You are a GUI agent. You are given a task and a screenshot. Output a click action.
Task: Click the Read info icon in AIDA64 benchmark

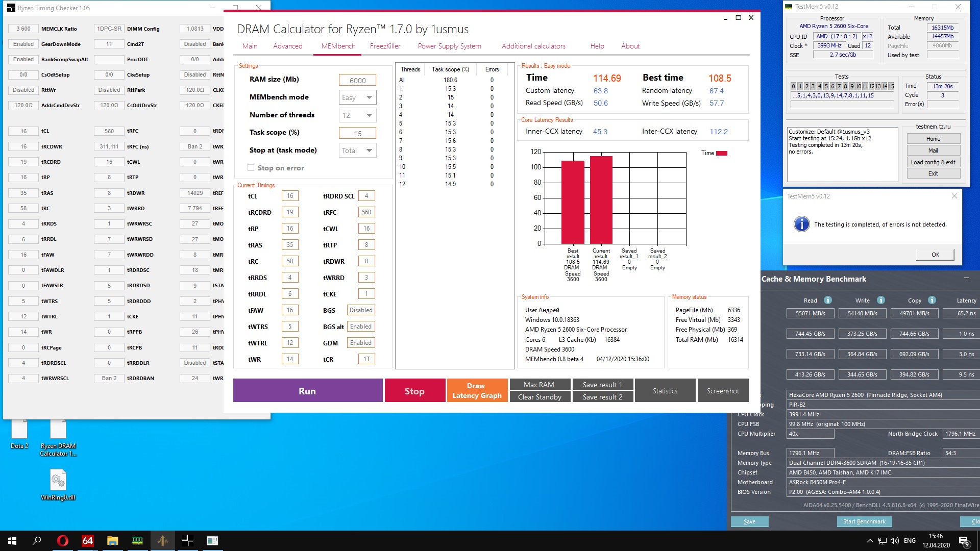[x=828, y=300]
